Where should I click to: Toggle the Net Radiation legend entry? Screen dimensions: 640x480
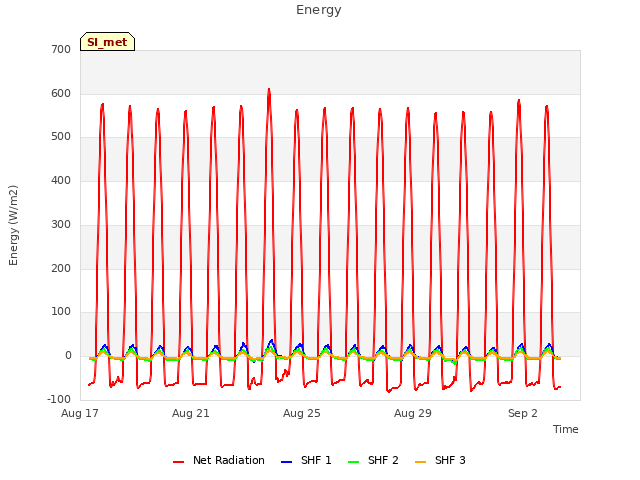(219, 460)
